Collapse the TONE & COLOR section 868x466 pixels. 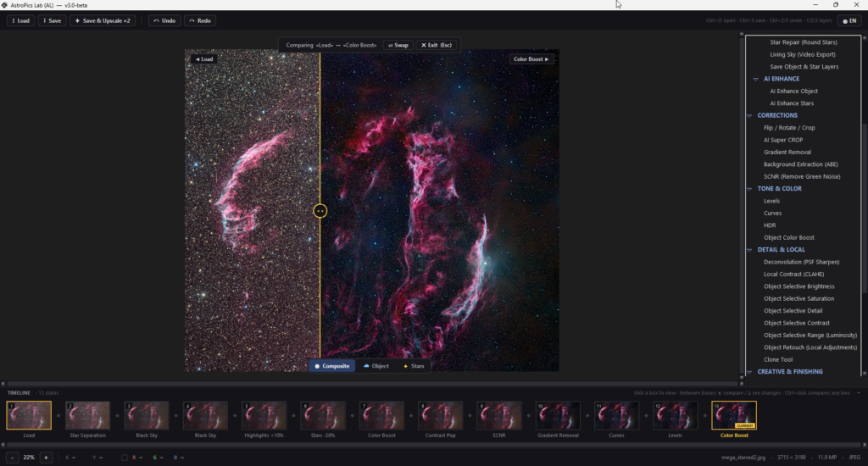(749, 189)
